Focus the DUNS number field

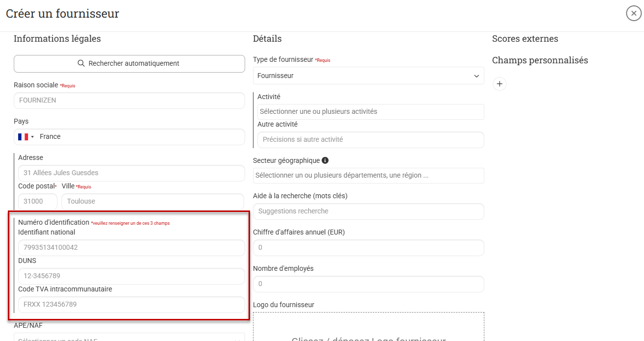(131, 276)
